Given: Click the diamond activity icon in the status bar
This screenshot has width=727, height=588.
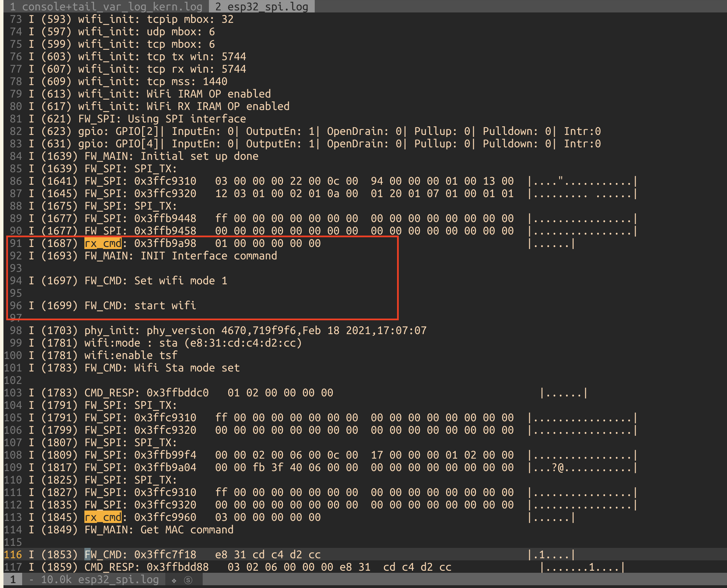Looking at the screenshot, I should click(x=174, y=580).
